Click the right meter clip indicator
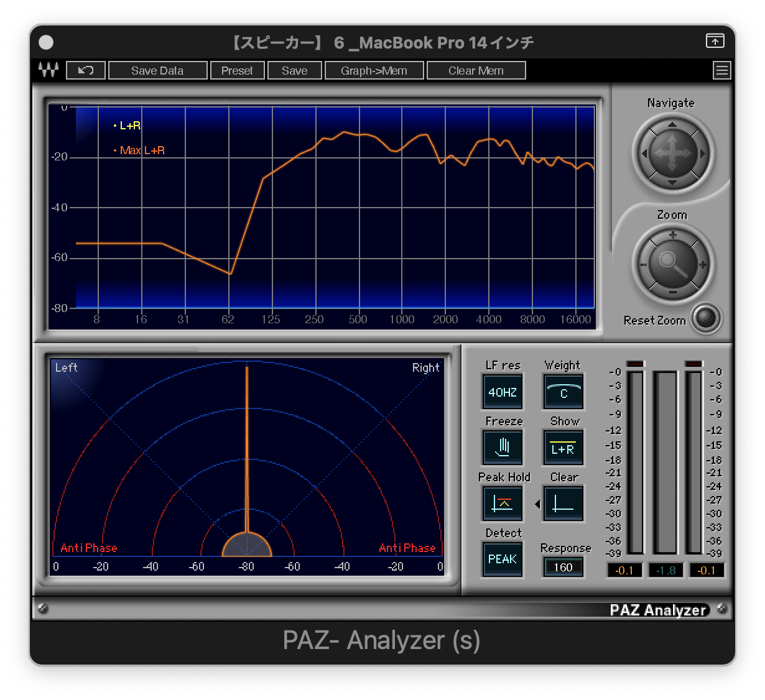 [693, 364]
